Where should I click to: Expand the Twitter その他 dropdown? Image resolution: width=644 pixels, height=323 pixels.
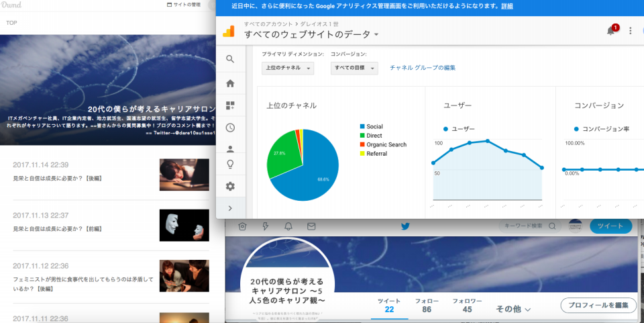(x=513, y=309)
